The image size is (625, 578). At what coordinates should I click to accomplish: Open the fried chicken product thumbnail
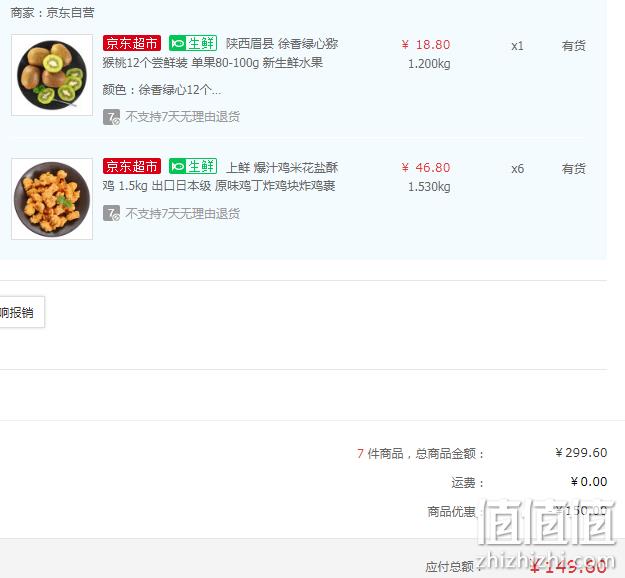[52, 199]
